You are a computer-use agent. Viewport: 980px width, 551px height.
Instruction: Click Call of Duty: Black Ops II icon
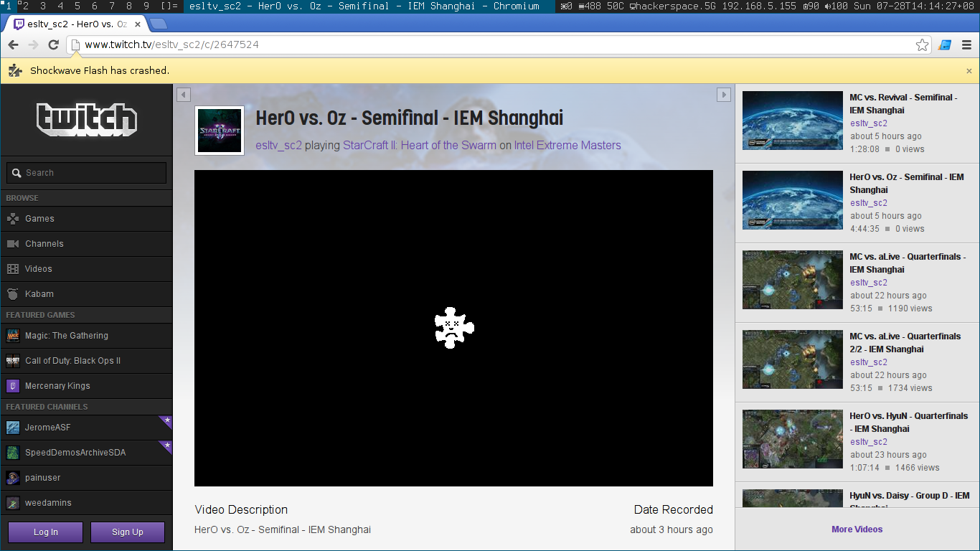(x=13, y=361)
